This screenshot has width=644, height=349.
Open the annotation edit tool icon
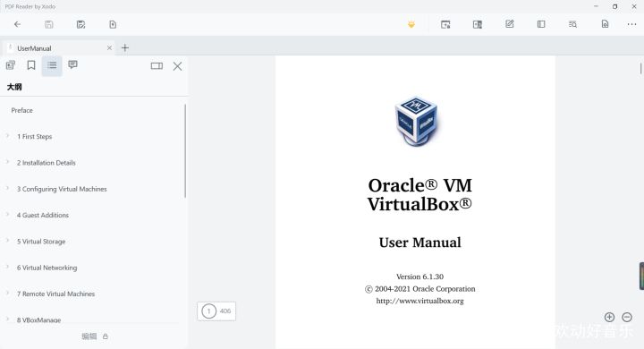tap(509, 24)
